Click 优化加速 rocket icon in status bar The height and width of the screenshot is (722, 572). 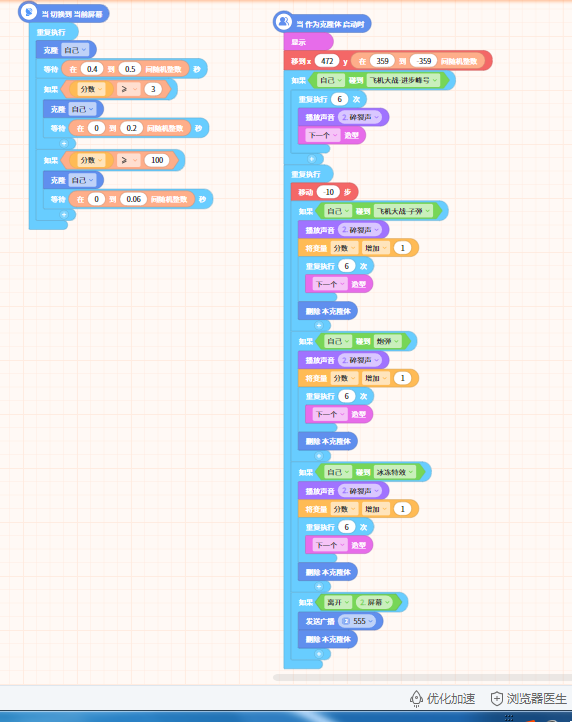[416, 699]
